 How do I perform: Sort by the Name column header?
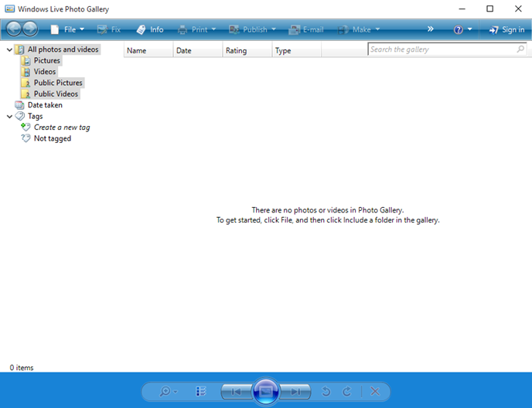(x=148, y=50)
